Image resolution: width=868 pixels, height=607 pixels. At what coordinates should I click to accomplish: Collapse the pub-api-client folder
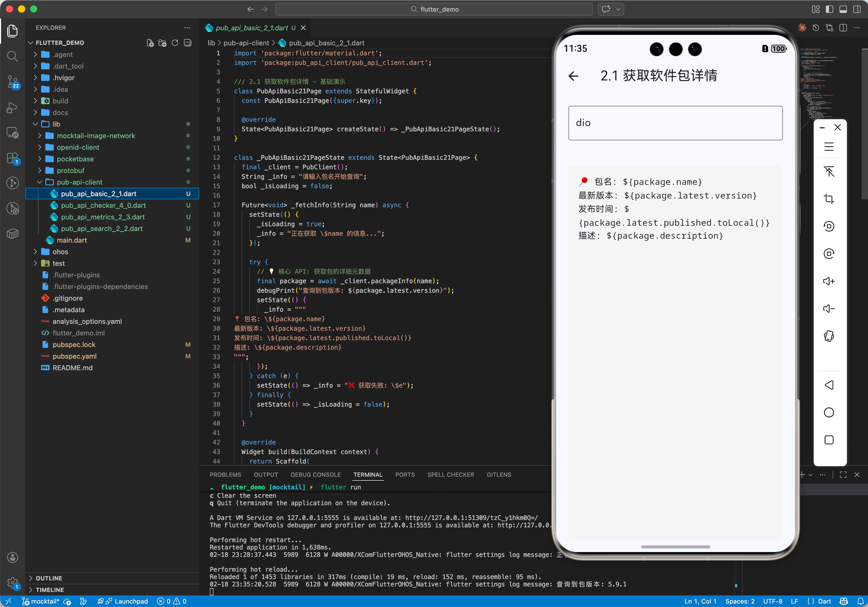(79, 182)
